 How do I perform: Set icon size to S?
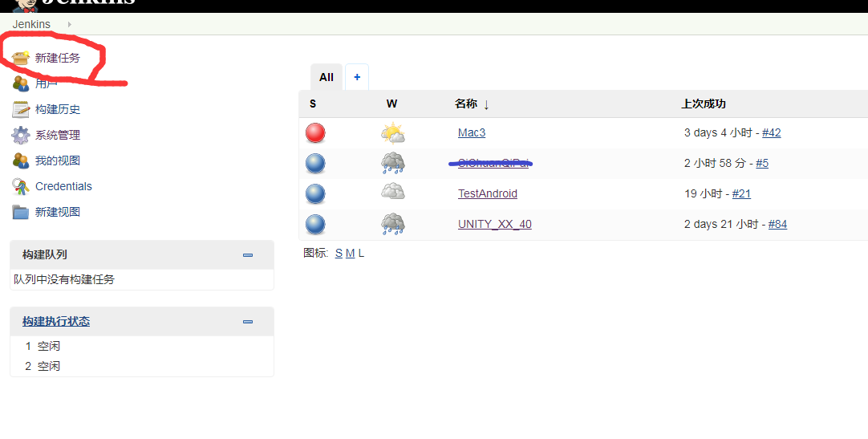[339, 254]
